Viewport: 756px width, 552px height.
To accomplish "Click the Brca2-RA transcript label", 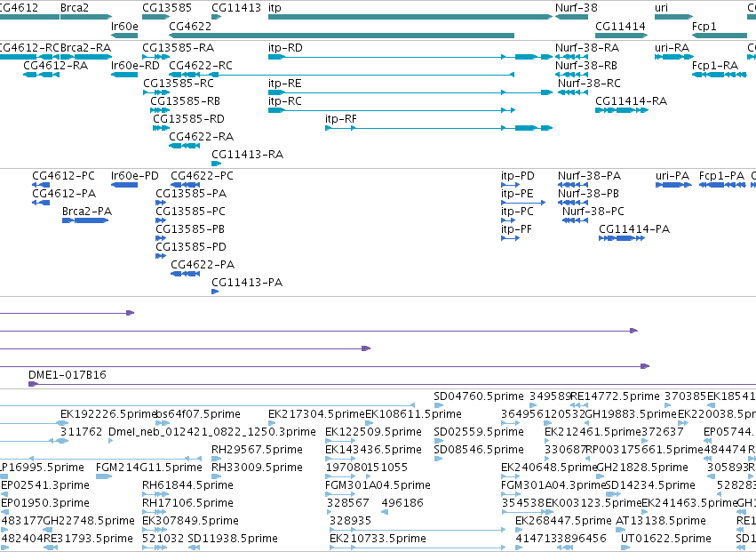I will click(x=85, y=48).
